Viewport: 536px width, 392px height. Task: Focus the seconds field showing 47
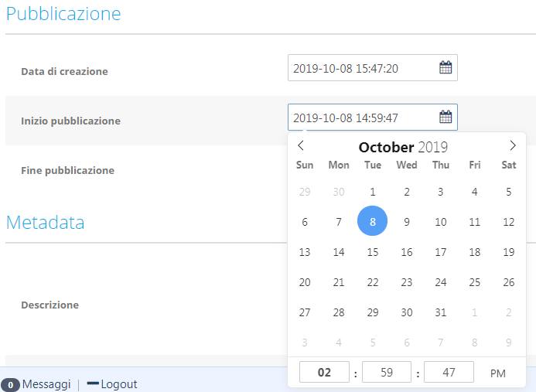click(449, 372)
